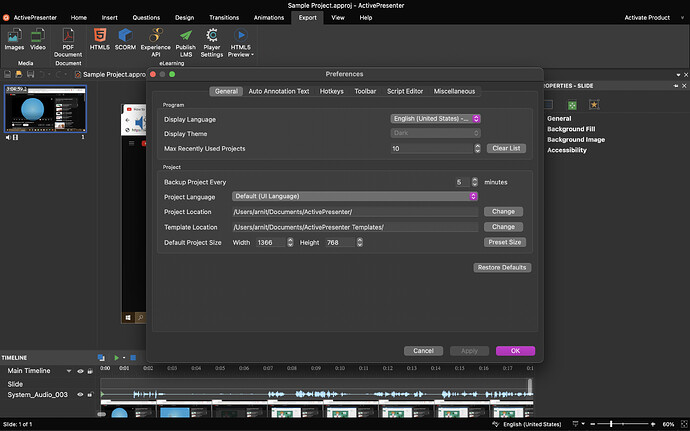690x431 pixels.
Task: Change the Template Location
Action: click(x=503, y=227)
